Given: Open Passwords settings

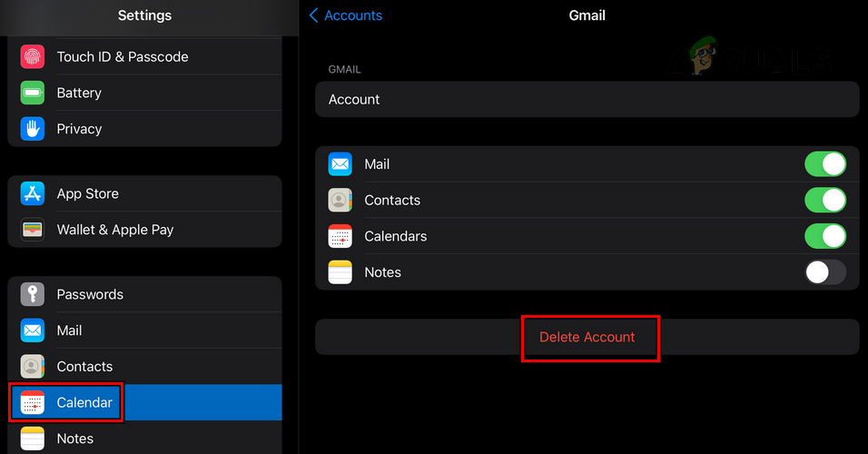Looking at the screenshot, I should (x=144, y=294).
